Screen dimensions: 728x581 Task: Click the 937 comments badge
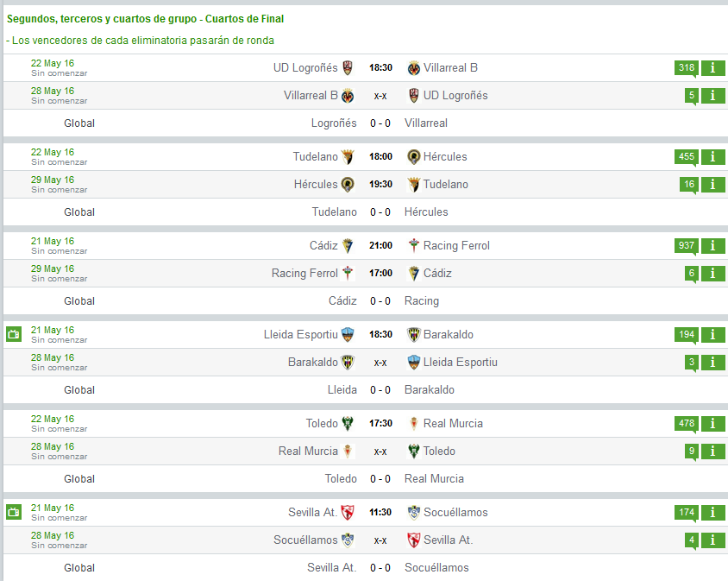click(x=687, y=245)
